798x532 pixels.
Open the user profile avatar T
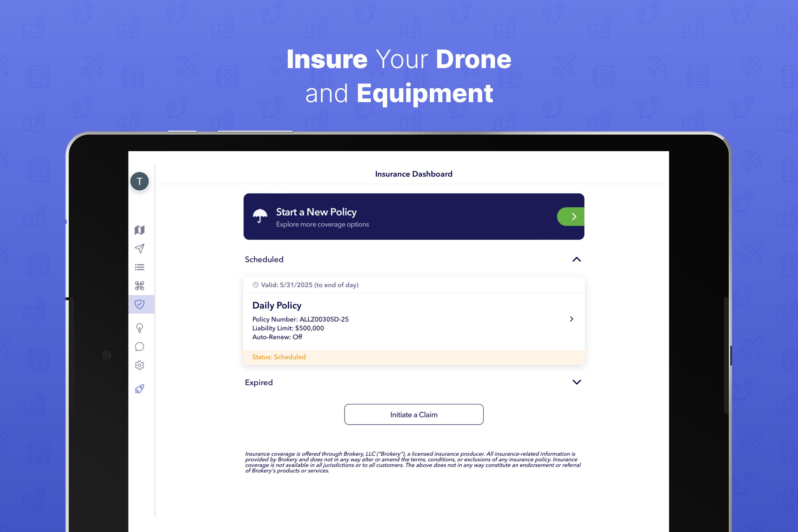[x=139, y=181]
